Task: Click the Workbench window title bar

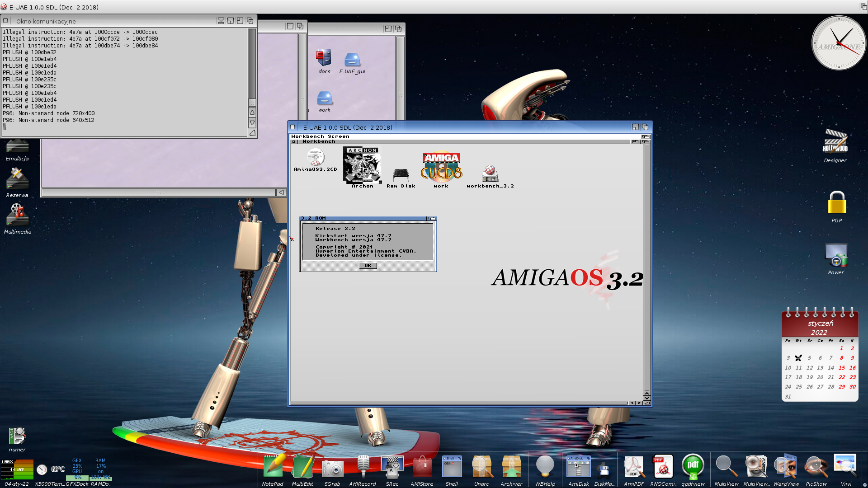Action: 463,141
